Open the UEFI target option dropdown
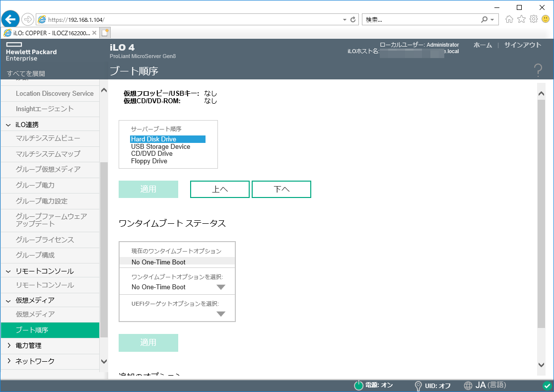Image resolution: width=554 pixels, height=392 pixels. tap(221, 314)
